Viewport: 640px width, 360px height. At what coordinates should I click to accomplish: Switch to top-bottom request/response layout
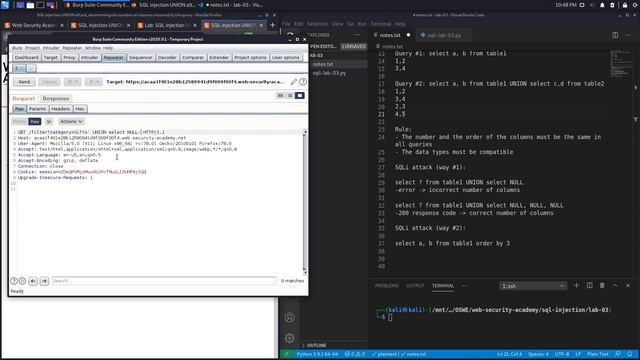(x=290, y=96)
